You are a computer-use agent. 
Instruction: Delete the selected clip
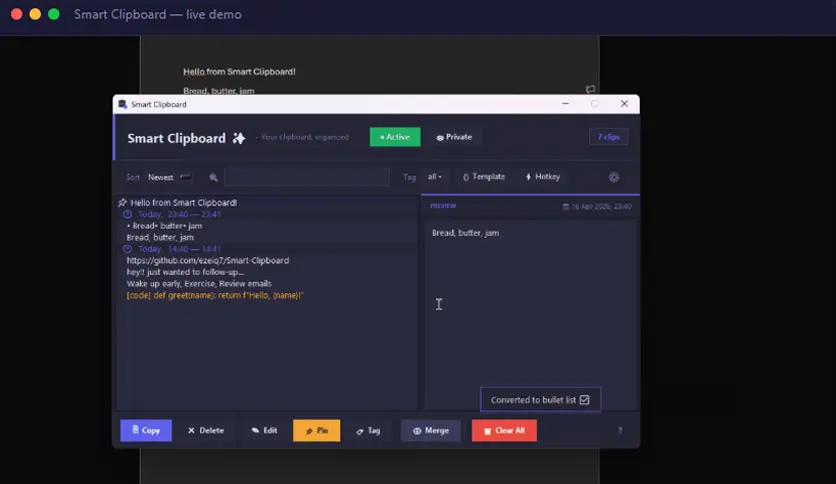click(206, 430)
